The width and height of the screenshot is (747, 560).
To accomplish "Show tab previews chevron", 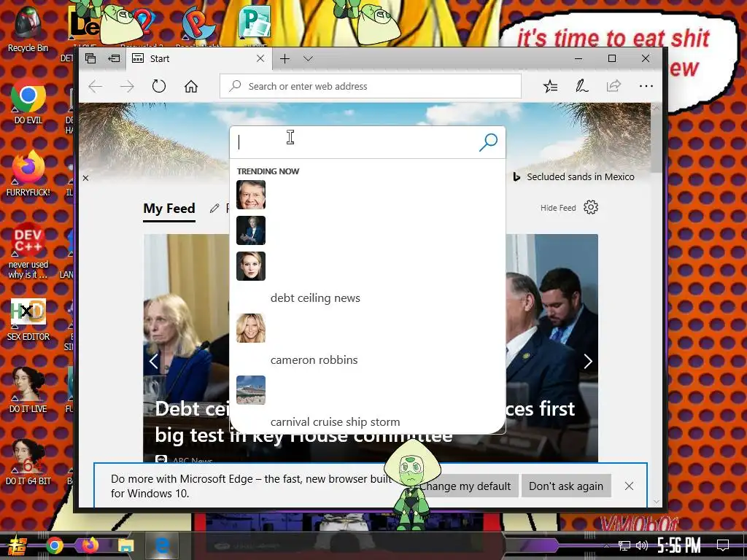I will pos(308,58).
